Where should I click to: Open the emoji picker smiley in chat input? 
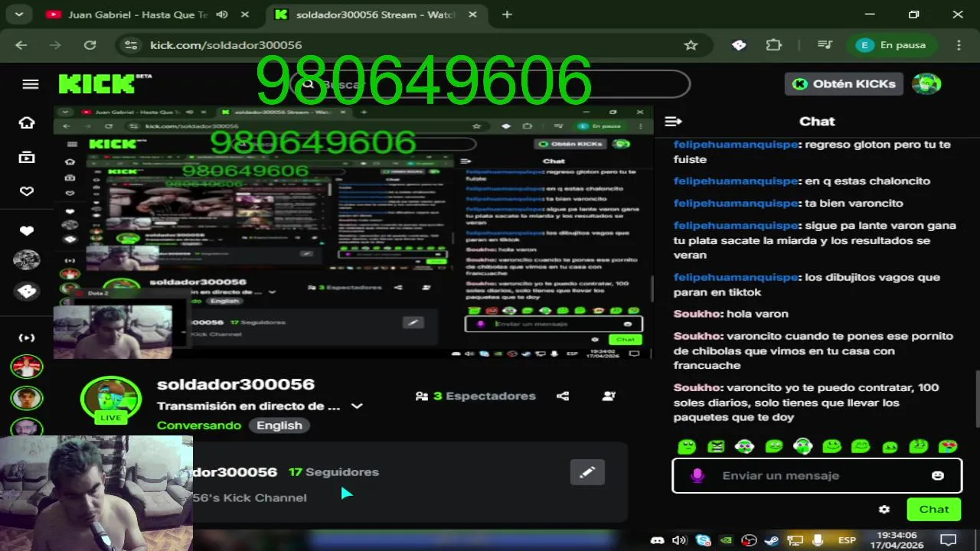pyautogui.click(x=937, y=475)
